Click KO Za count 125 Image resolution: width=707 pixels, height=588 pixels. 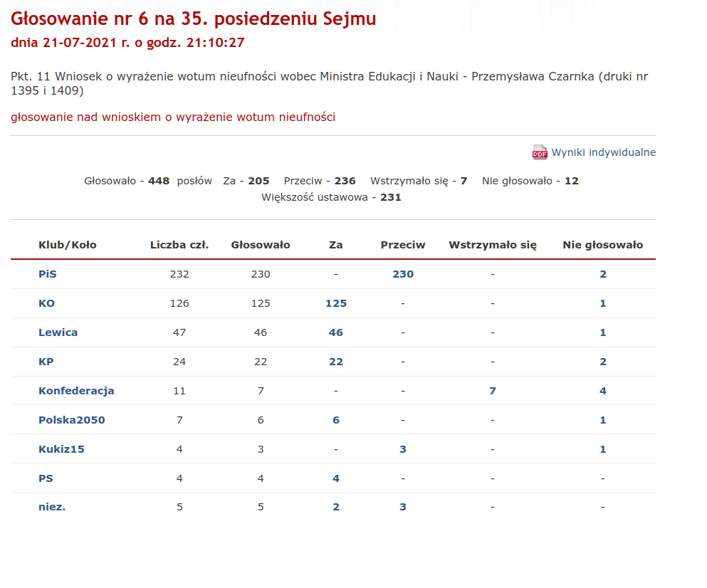[336, 303]
